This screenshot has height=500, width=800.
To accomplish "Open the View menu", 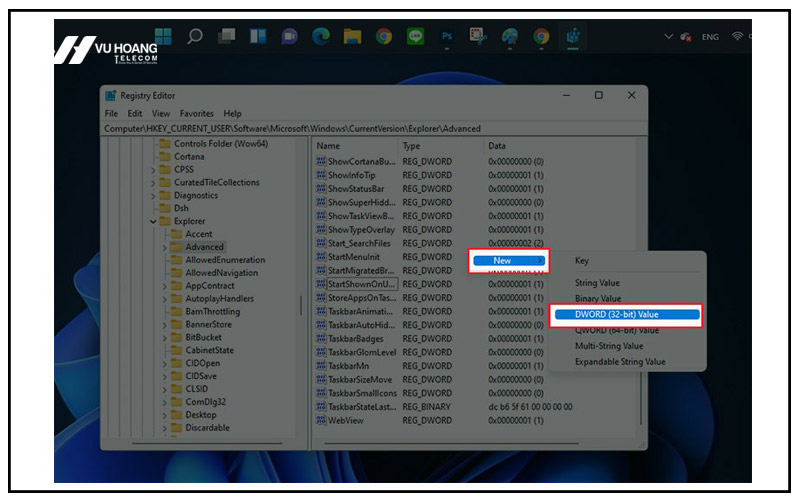I will pyautogui.click(x=161, y=113).
